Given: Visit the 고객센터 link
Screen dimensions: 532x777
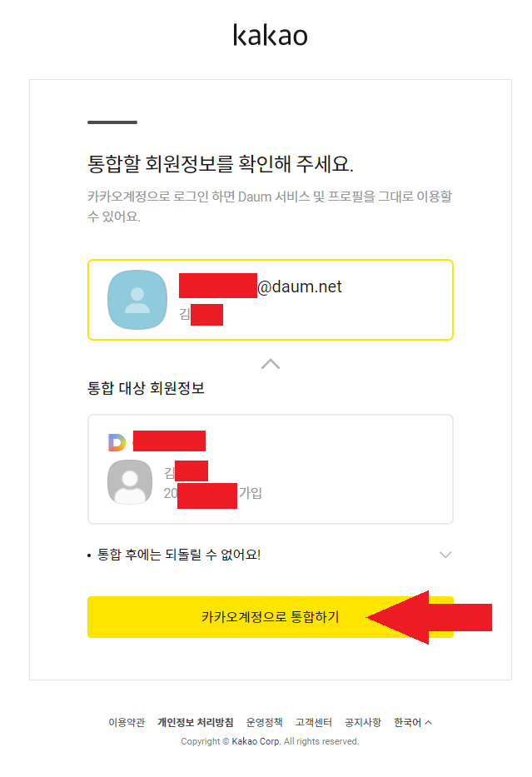Looking at the screenshot, I should point(314,723).
